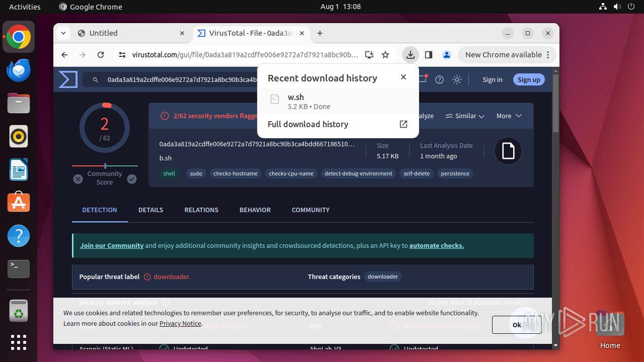
Task: Switch to the Untitled browser tab
Action: (x=132, y=33)
